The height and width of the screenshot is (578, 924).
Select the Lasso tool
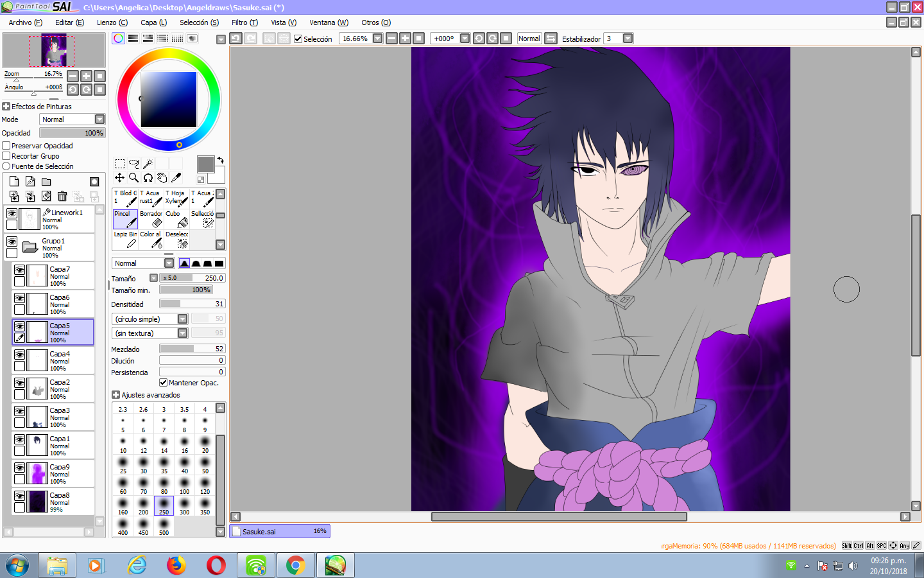point(134,164)
